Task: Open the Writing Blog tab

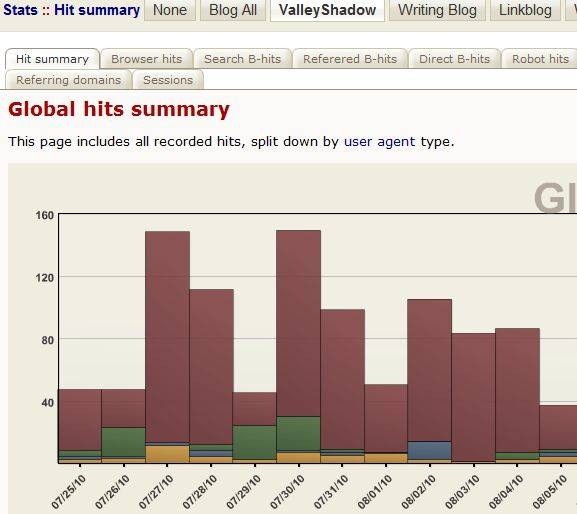Action: coord(437,10)
